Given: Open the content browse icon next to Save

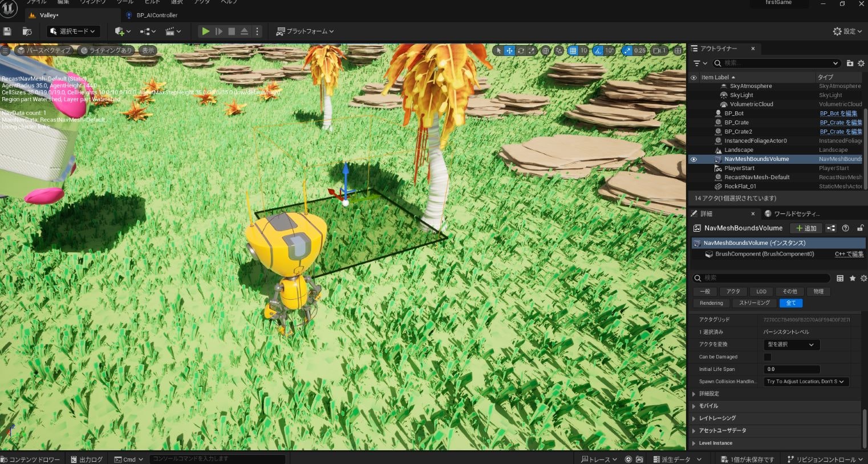Looking at the screenshot, I should (x=27, y=31).
